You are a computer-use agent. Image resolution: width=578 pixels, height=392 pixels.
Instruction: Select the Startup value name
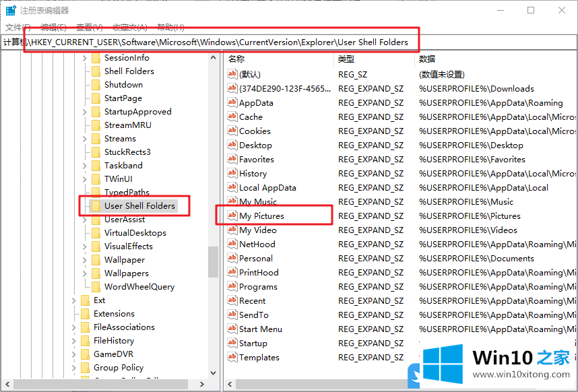[x=253, y=343]
